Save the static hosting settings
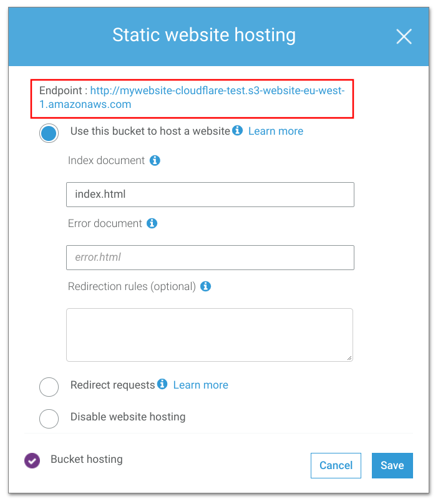This screenshot has width=438, height=504. click(x=392, y=465)
